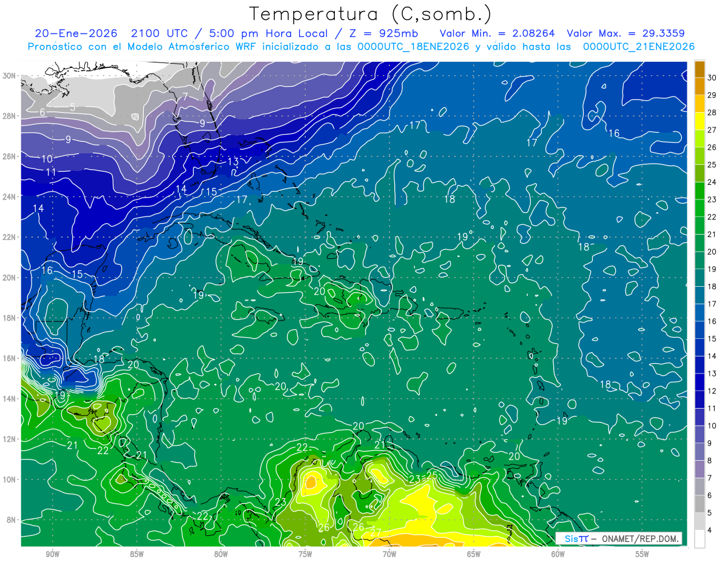
Task: Click the colorbar tick label "4"
Action: (x=710, y=530)
